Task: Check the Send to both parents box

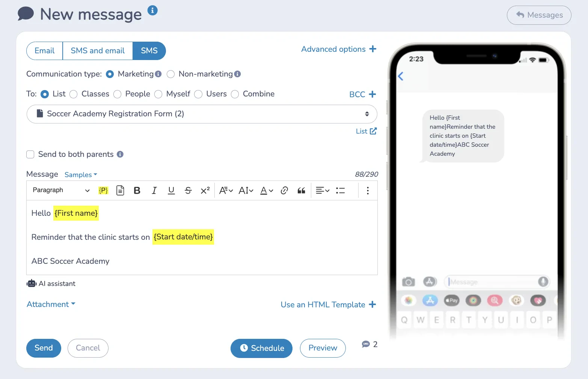Action: coord(30,155)
